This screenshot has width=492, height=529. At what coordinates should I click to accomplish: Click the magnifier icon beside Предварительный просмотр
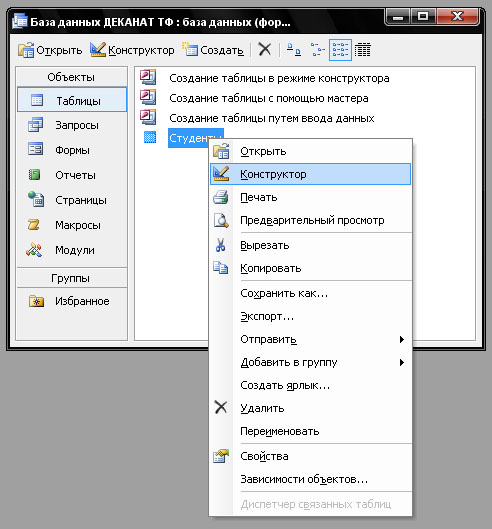coord(221,220)
